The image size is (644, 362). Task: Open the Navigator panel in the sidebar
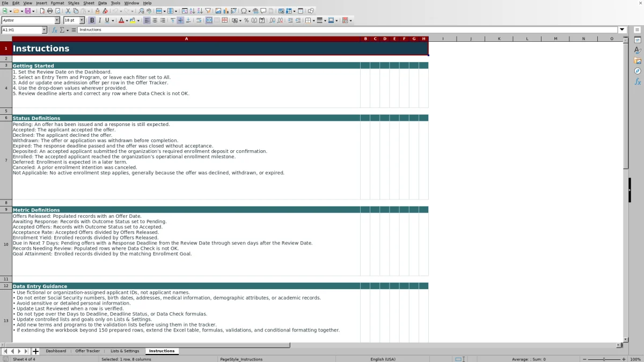pos(638,71)
